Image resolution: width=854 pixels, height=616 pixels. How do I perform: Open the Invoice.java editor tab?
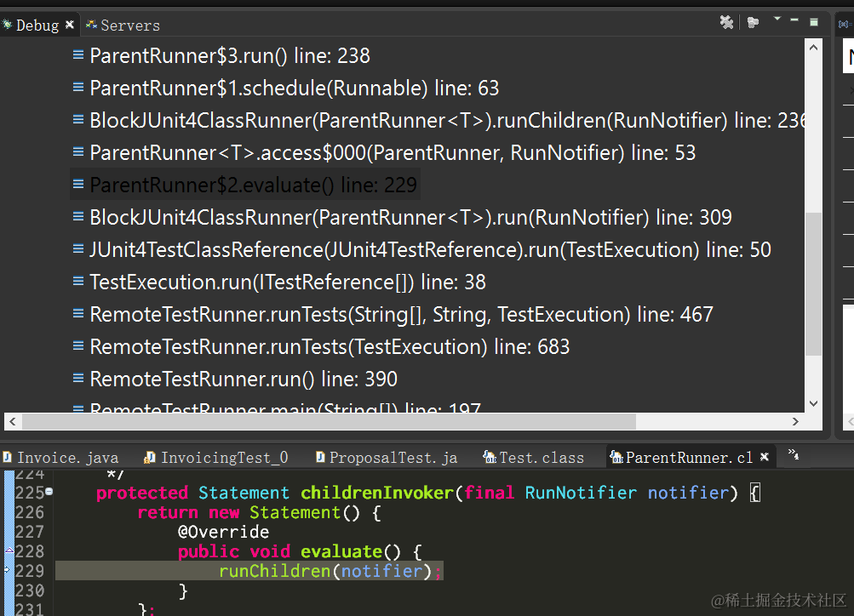coord(60,458)
